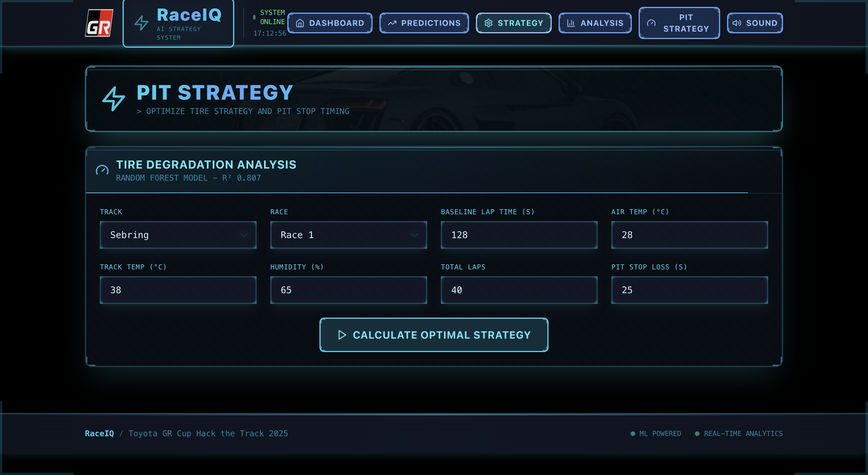Screen dimensions: 868x475
Task: Click the chevron arrow in Track selector
Action: coord(244,235)
